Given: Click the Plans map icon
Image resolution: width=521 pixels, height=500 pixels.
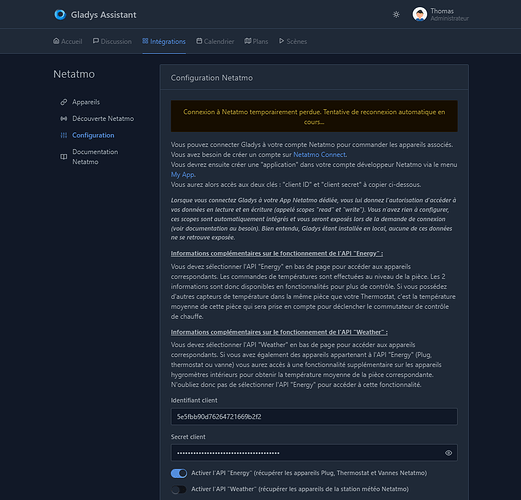Looking at the screenshot, I should tap(248, 41).
